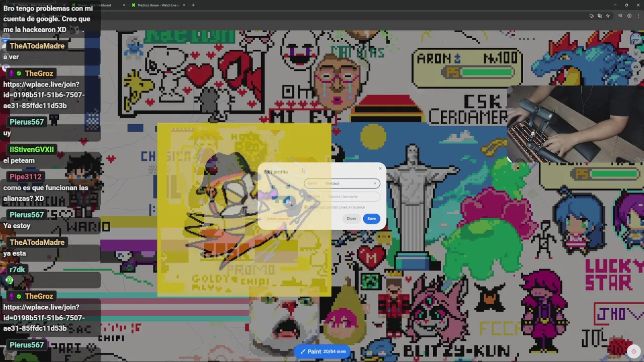Click the lower wplace.live/join link in chat
This screenshot has height=362, width=644.
tap(44, 318)
